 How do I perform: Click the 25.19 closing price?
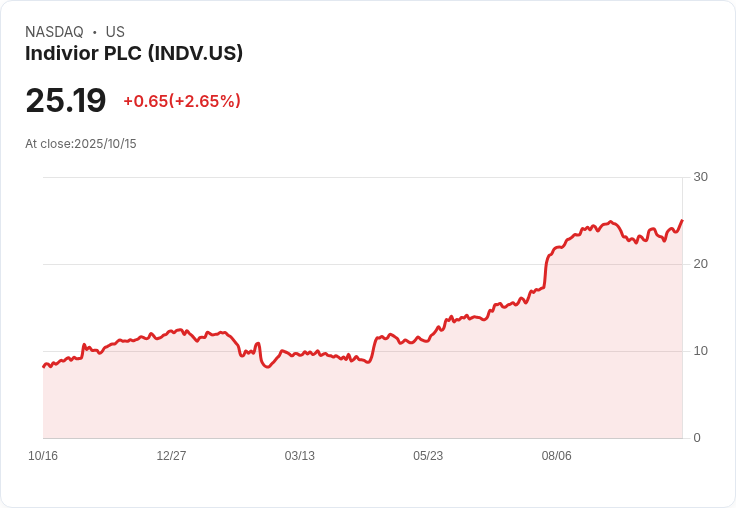click(x=66, y=101)
